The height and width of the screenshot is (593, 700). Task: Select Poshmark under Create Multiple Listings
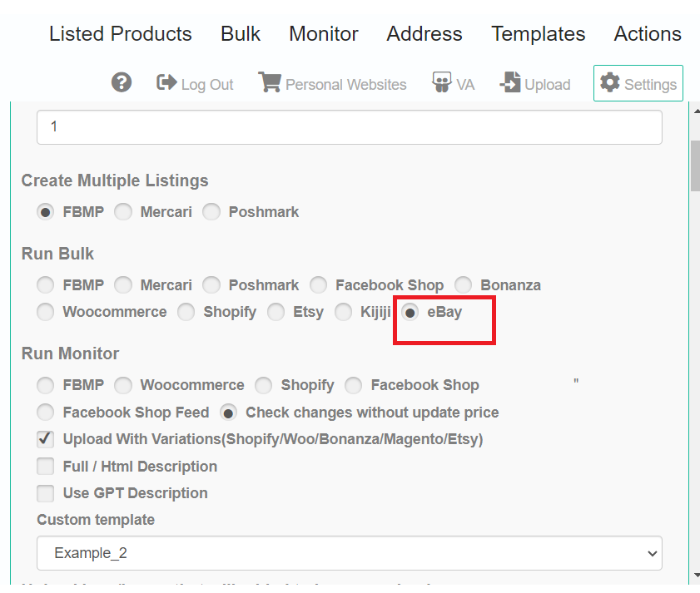[x=211, y=212]
